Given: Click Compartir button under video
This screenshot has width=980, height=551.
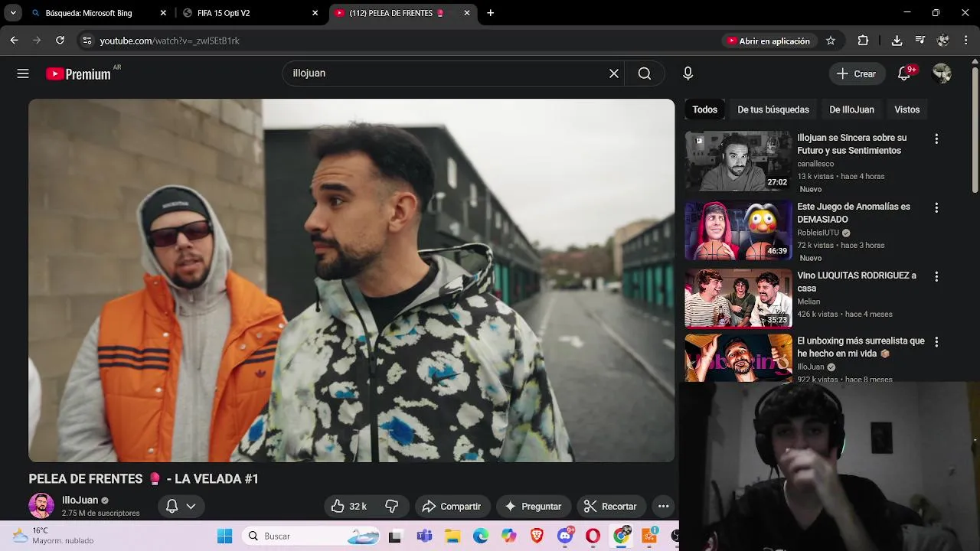Looking at the screenshot, I should [452, 507].
